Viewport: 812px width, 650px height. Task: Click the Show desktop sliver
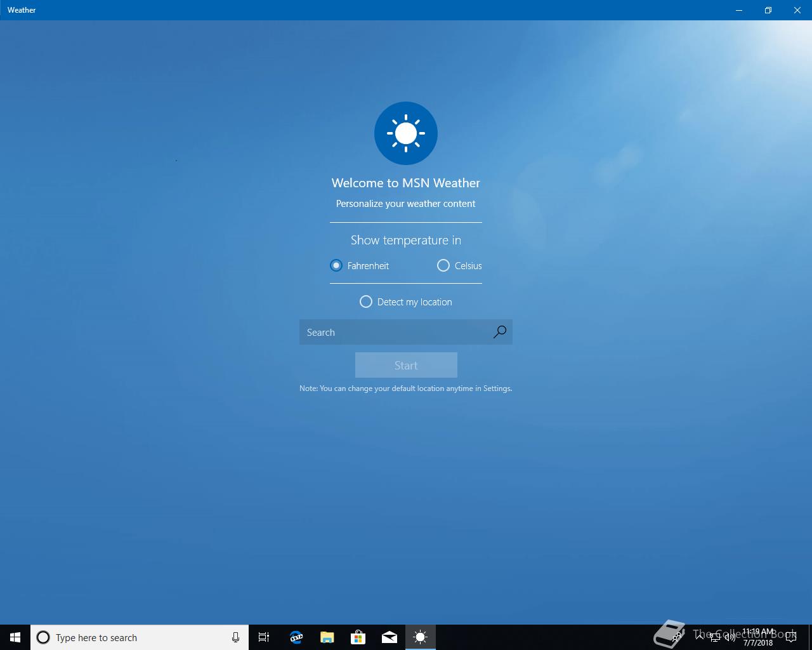810,637
